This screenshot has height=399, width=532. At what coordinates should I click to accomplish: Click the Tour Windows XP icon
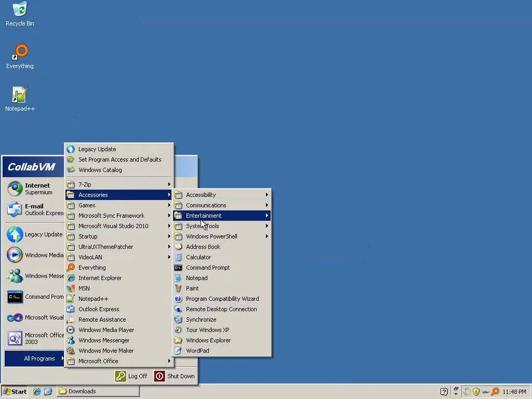coord(178,330)
